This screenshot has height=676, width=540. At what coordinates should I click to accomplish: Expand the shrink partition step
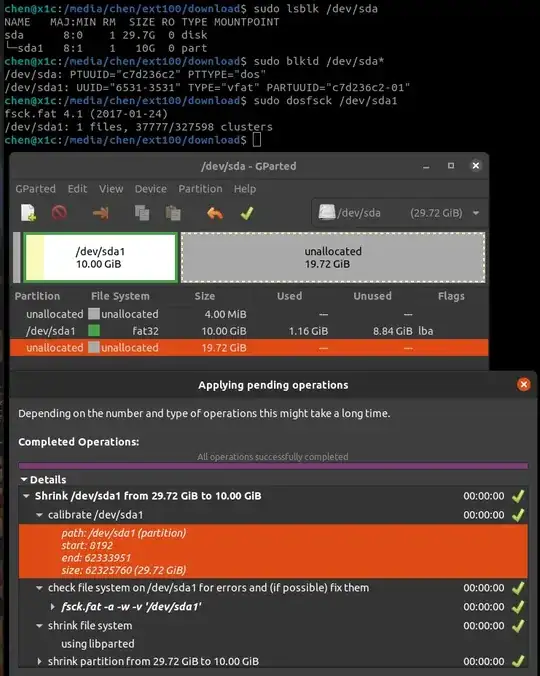[39, 661]
